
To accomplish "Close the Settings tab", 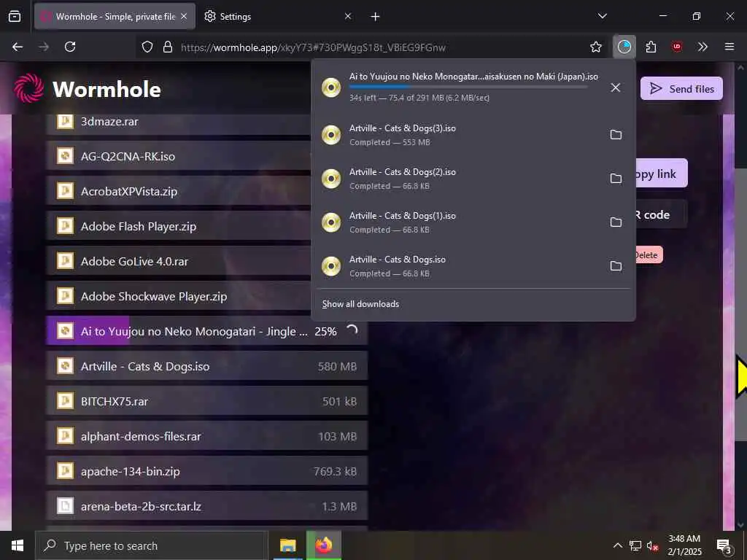I will tap(348, 16).
